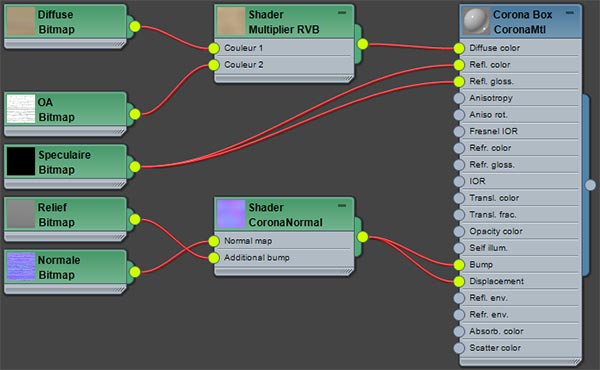Click the Opacity color input socket

[x=459, y=231]
